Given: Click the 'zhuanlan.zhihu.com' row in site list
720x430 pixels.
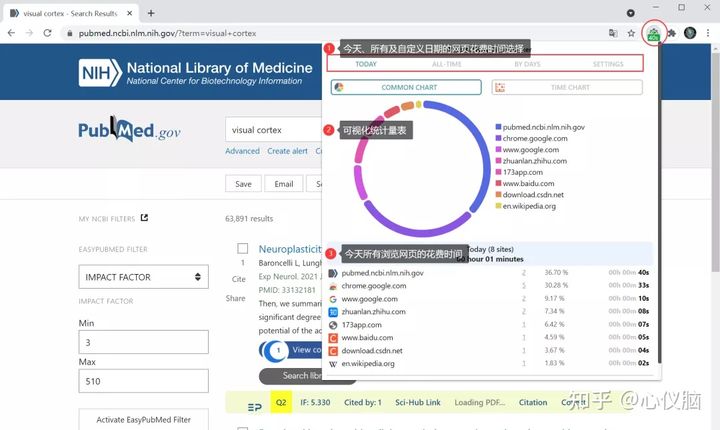Looking at the screenshot, I should coord(489,312).
